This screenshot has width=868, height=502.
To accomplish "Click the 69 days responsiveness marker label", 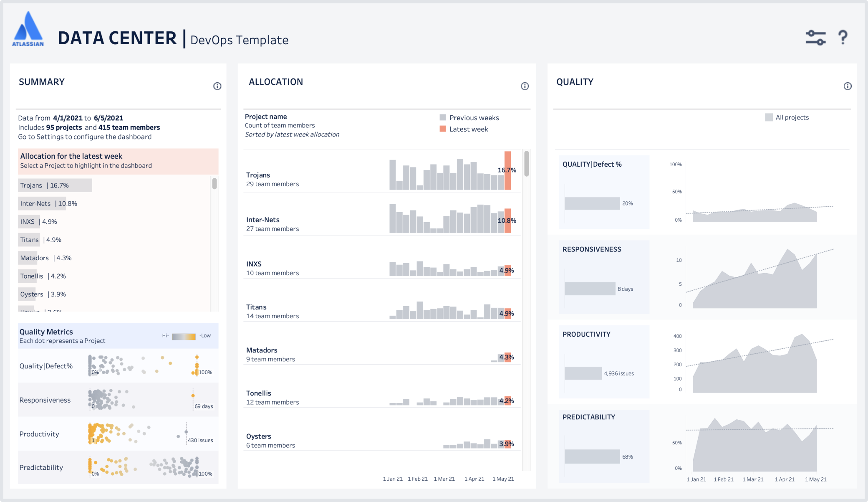I will click(204, 406).
